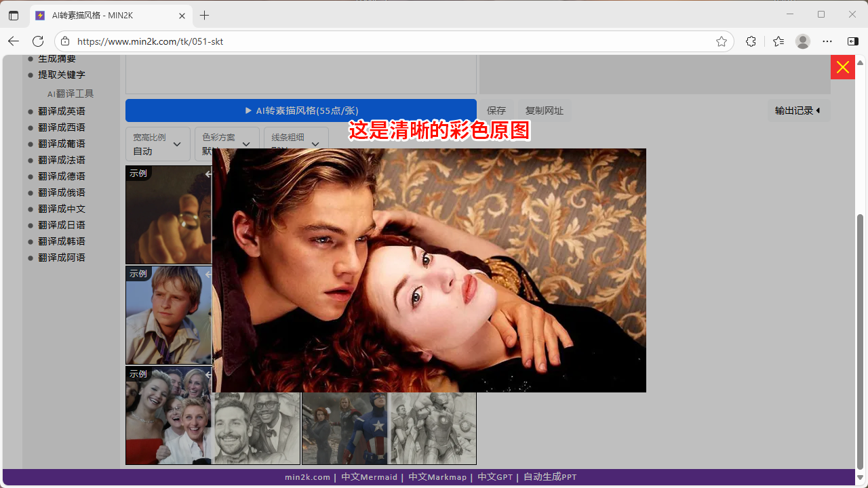
Task: Reload the page with the refresh icon
Action: [38, 41]
